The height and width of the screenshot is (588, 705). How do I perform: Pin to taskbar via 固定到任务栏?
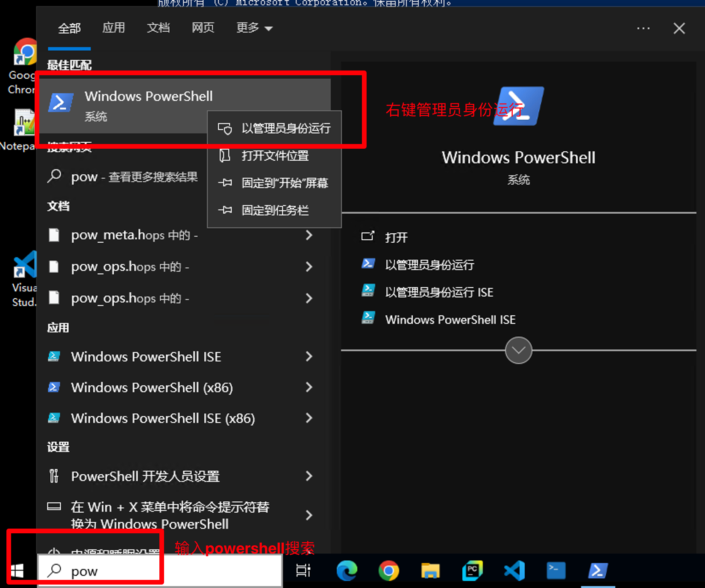275,210
